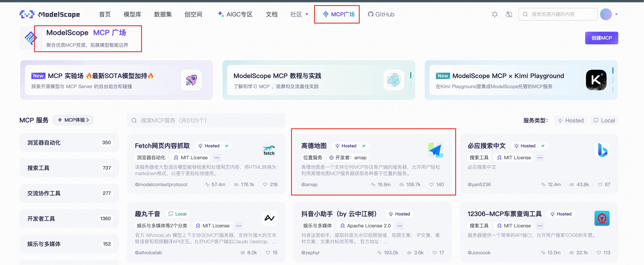Expand more options on 12306-MCP card
This screenshot has width=644, height=265.
coord(540,226)
